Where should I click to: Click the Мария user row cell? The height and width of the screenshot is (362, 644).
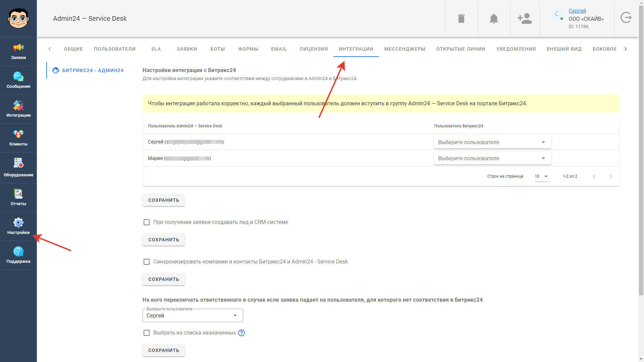pyautogui.click(x=179, y=159)
